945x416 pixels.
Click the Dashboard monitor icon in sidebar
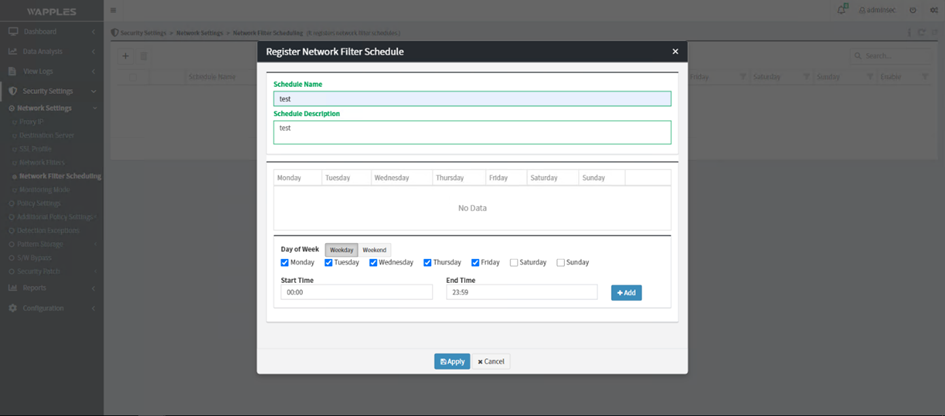(x=13, y=32)
